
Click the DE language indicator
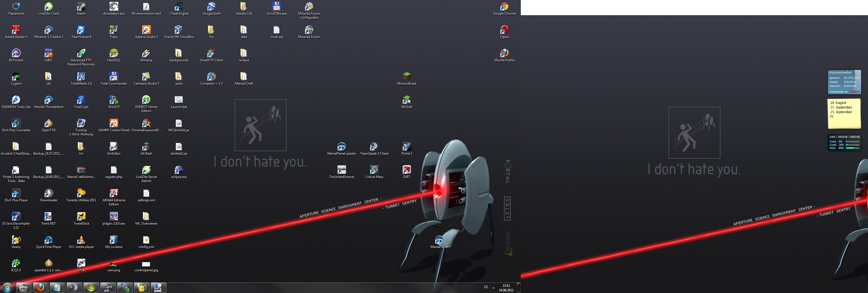click(x=486, y=287)
